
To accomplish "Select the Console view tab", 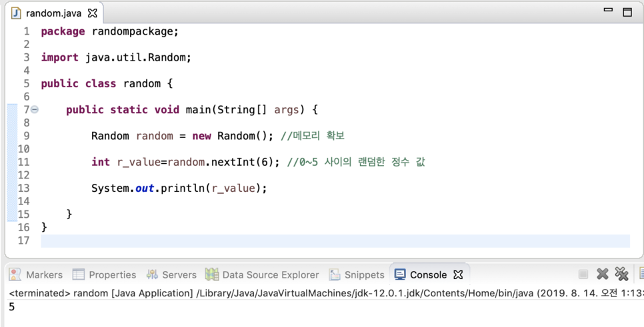I will (x=429, y=274).
